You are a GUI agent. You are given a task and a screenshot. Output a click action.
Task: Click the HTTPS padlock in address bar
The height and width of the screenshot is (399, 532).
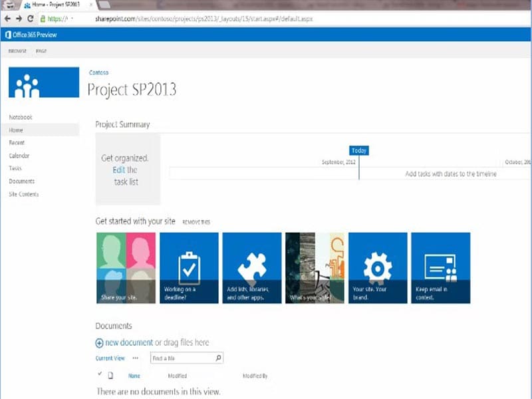(x=43, y=19)
